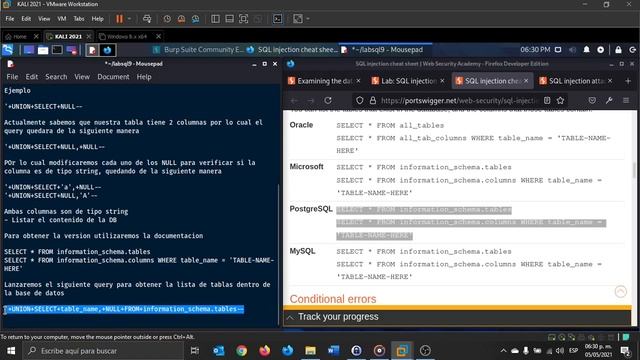Open the Kali applications menu dragon icon
This screenshot has height=360, width=640.
tap(8, 50)
